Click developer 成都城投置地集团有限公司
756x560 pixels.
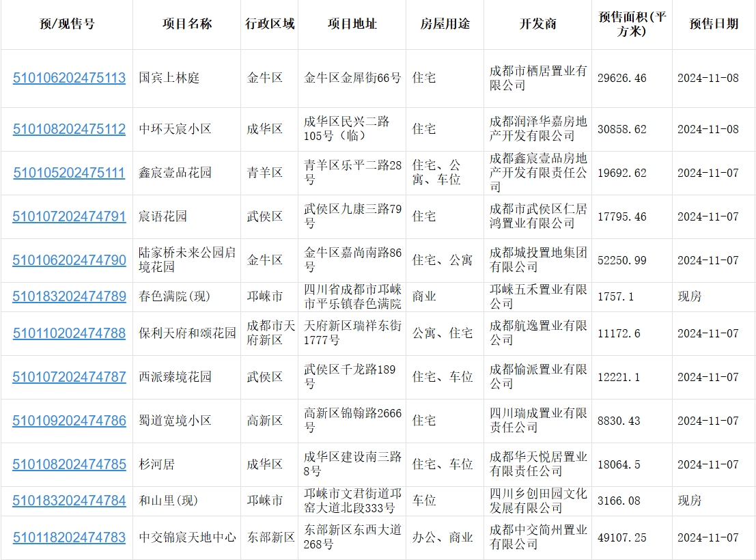pos(538,260)
